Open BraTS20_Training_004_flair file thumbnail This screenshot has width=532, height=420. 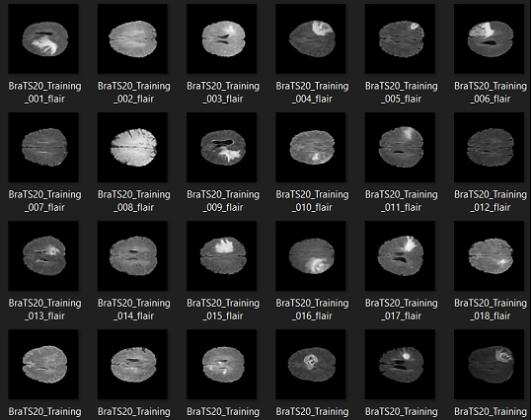(311, 38)
